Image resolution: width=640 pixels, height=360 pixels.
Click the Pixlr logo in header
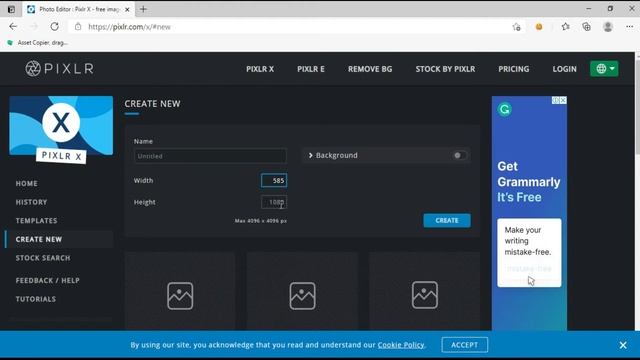click(60, 69)
